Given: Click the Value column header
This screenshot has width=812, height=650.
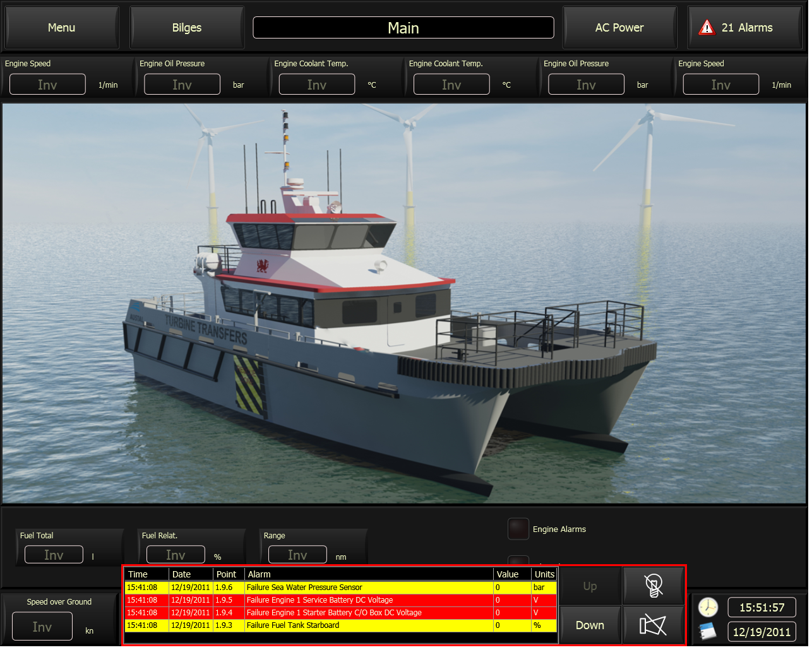Looking at the screenshot, I should [512, 574].
